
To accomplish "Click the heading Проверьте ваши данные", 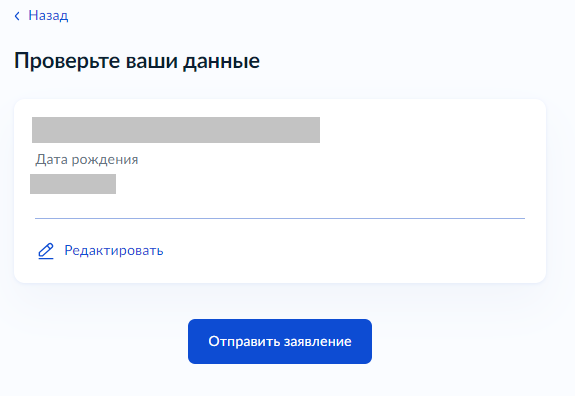I will click(x=137, y=61).
